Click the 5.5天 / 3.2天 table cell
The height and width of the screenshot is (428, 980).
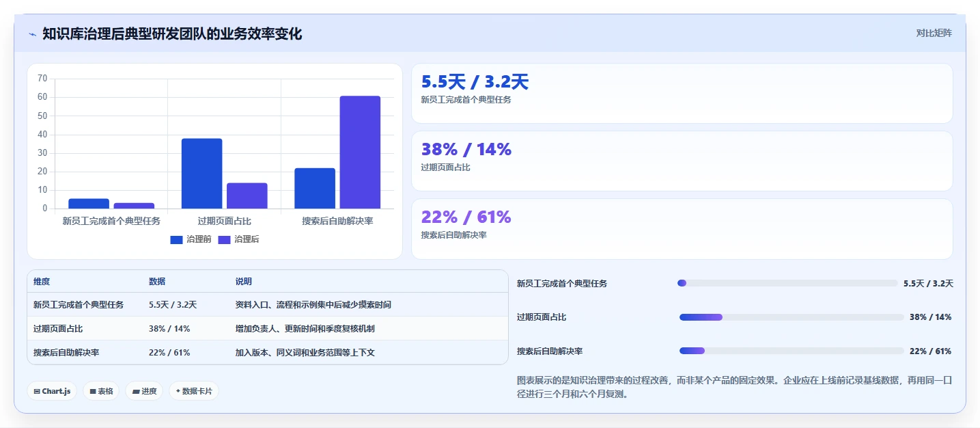tap(173, 305)
